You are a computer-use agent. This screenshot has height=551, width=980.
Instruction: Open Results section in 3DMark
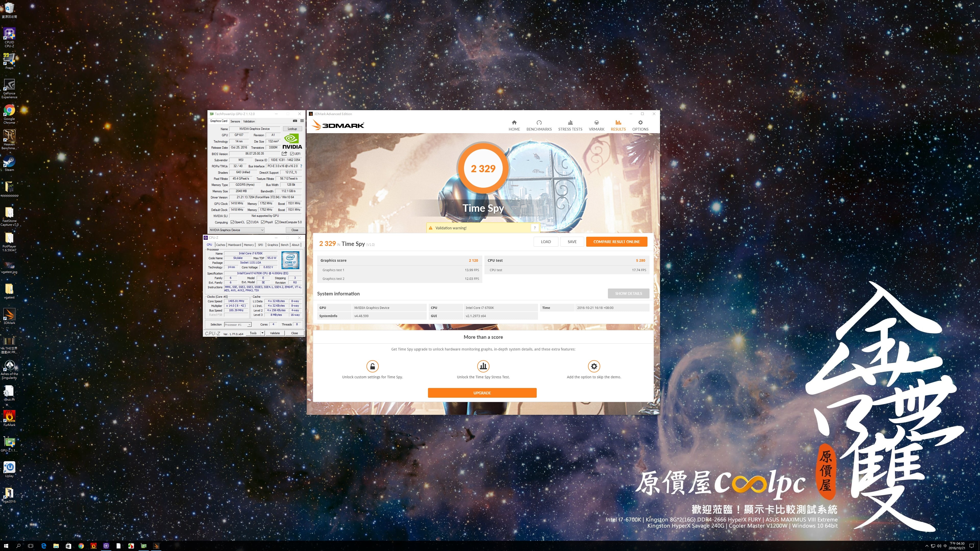(618, 125)
